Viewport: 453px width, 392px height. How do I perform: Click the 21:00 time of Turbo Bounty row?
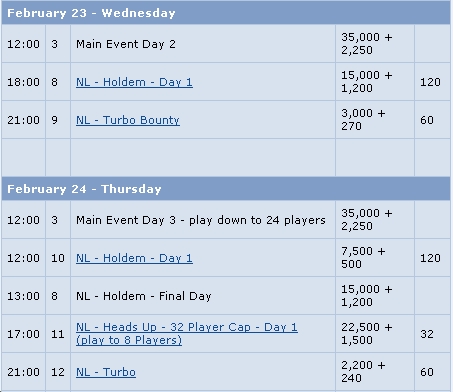point(23,120)
